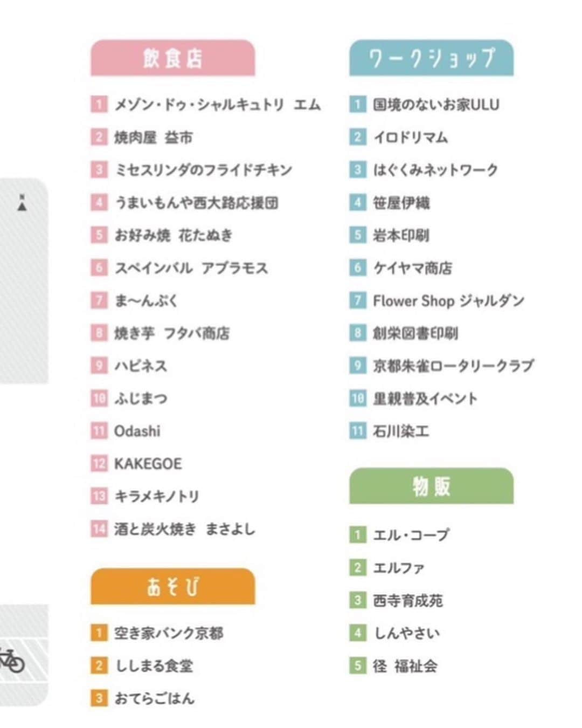Click blue number 11 badge beside 石川染工

(357, 431)
